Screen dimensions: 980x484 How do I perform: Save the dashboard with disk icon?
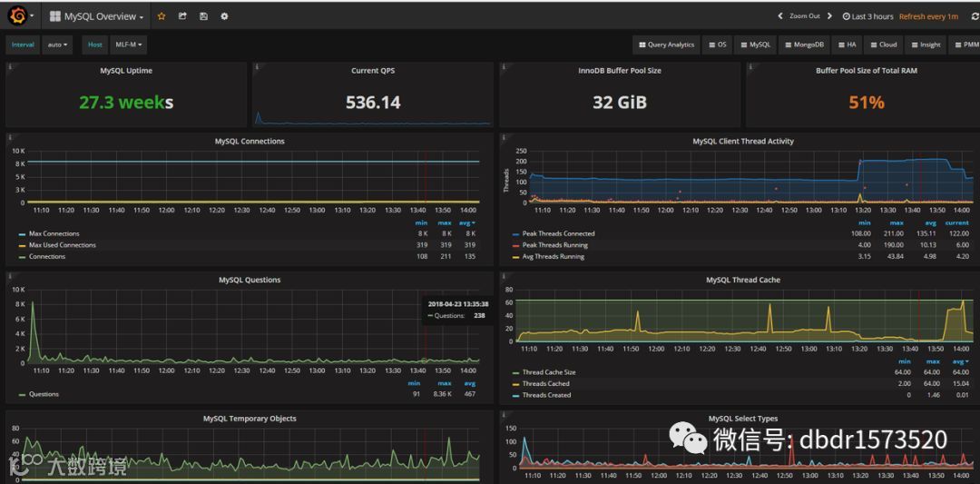[x=203, y=16]
